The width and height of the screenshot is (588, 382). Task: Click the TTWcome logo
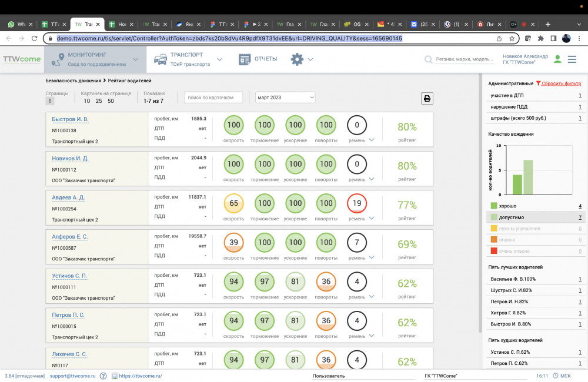pos(22,59)
